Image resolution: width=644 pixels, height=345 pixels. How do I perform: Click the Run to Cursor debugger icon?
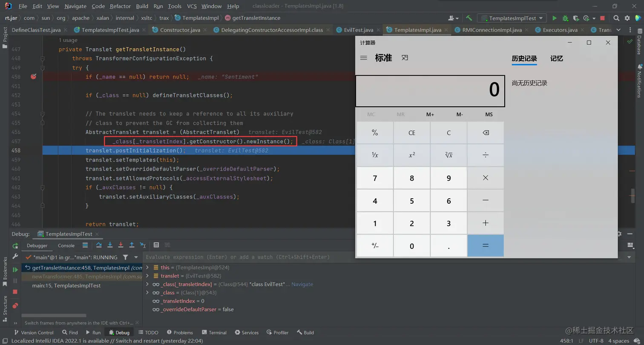(143, 245)
